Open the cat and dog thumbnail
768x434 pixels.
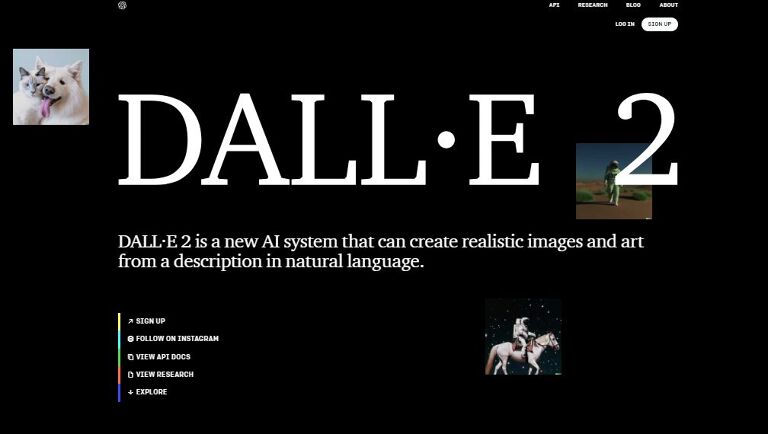[51, 87]
